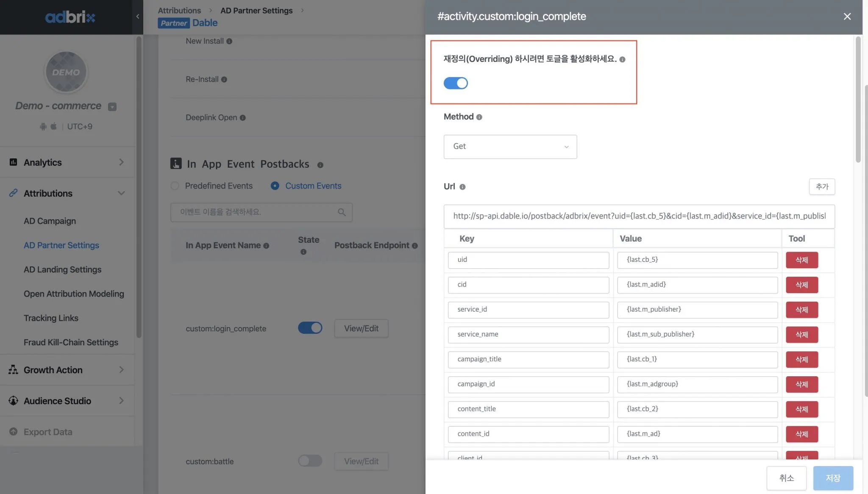This screenshot has width=868, height=494.
Task: Click info icon beside Url label
Action: click(x=462, y=187)
